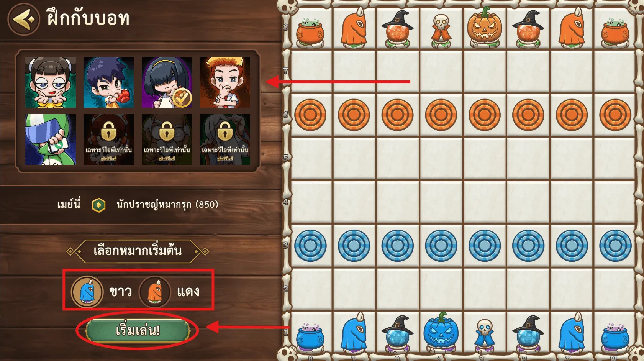Choose the green hooded helmet bot

tap(51, 139)
